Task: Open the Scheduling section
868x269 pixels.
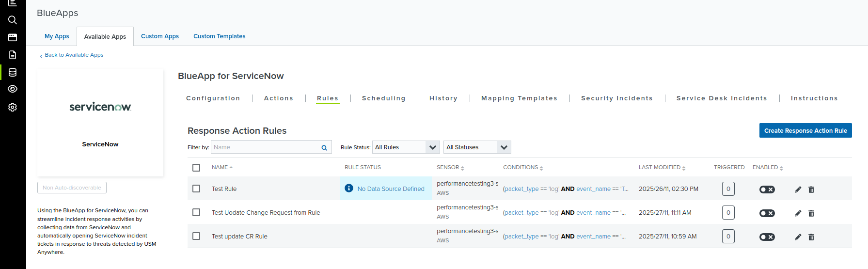Action: (x=384, y=98)
